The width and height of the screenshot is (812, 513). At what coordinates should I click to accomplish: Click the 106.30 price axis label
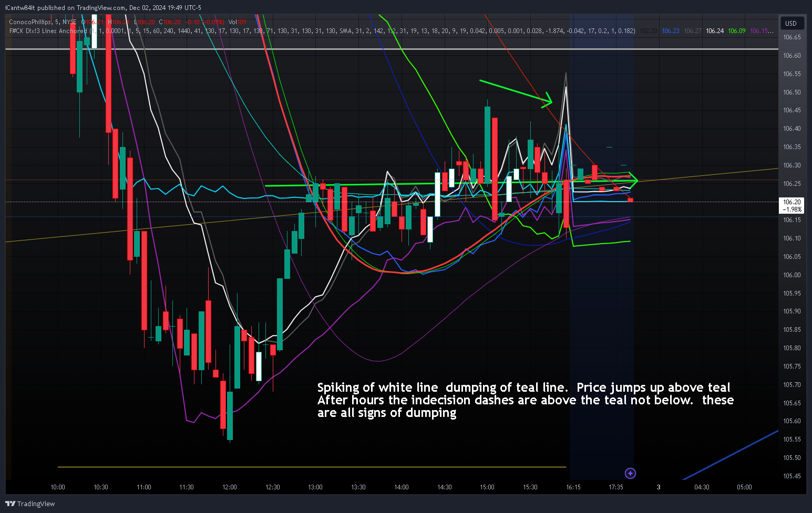pos(792,165)
